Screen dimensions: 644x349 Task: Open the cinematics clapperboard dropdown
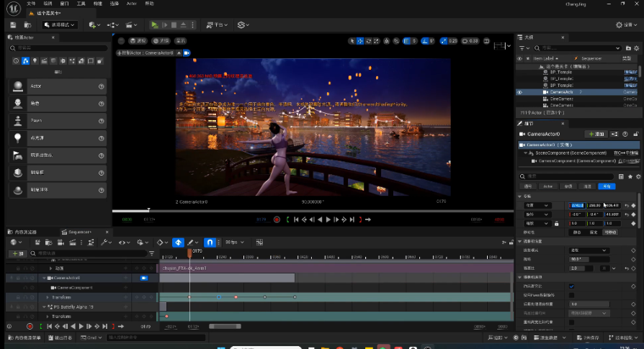tap(131, 25)
